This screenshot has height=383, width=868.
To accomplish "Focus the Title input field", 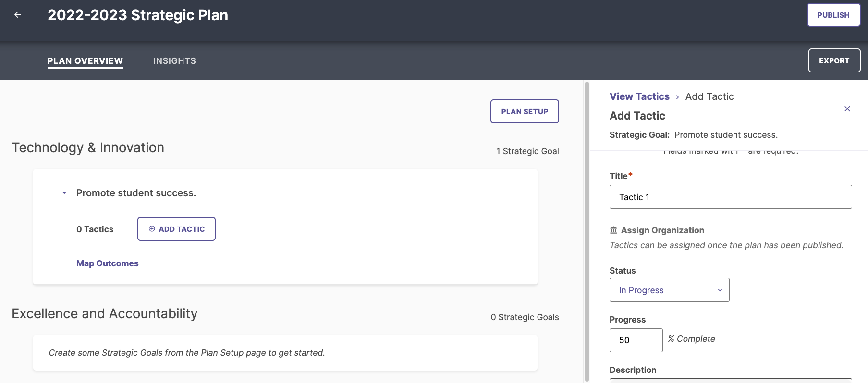I will point(731,197).
